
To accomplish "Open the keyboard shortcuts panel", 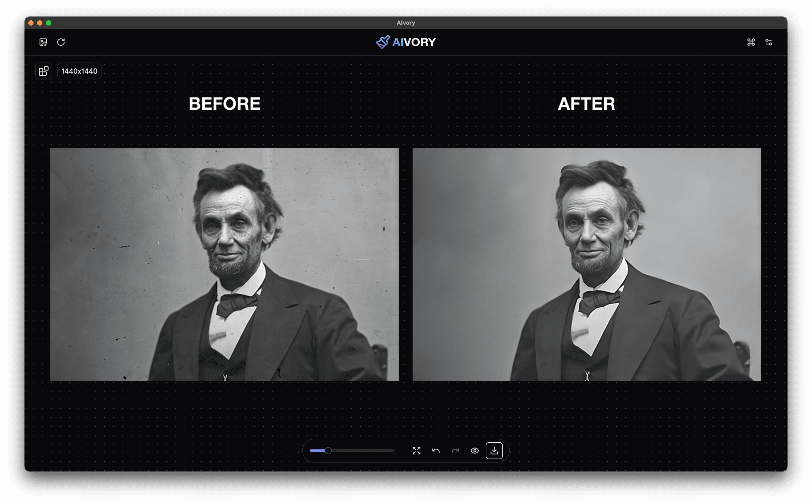I will click(750, 42).
